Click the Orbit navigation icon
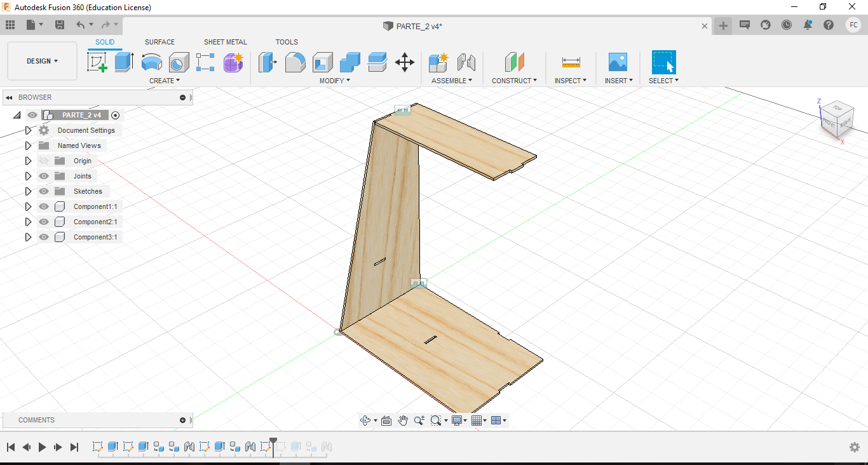Screen dimensions: 868x465 (365, 421)
